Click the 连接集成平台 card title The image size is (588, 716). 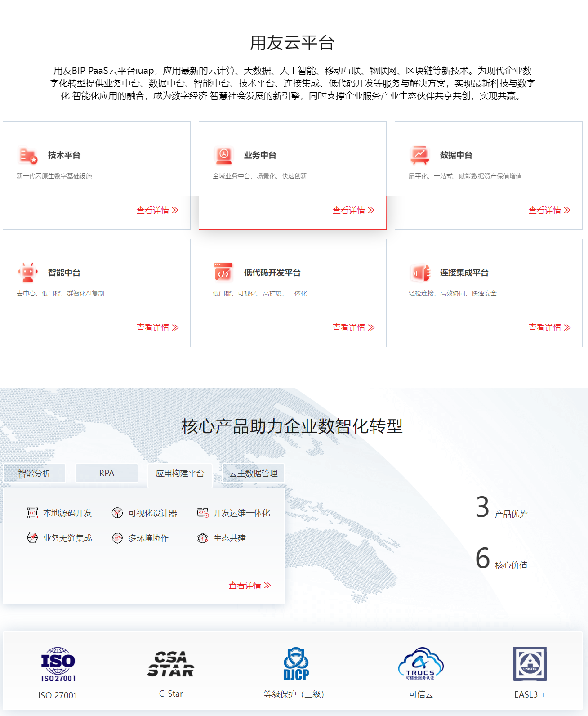(464, 273)
